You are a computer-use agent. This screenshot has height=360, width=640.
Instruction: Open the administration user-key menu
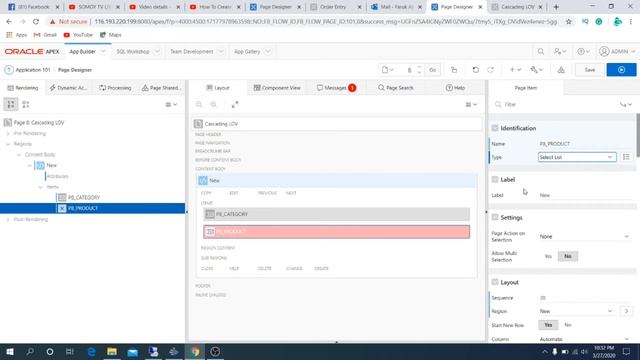560,51
